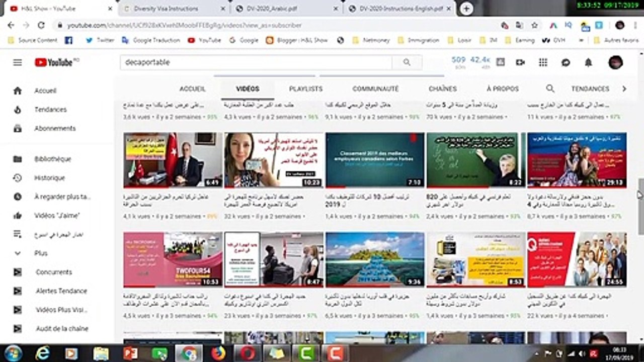Go back to the previous page
The height and width of the screenshot is (362, 644).
11,25
